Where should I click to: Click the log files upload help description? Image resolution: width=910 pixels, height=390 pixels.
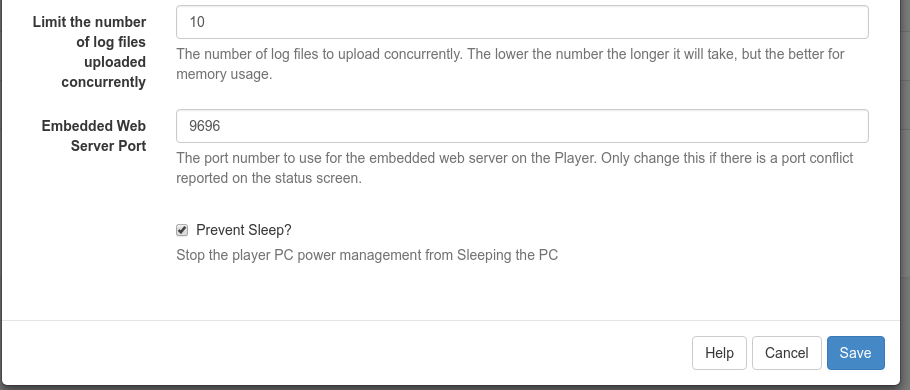click(511, 64)
